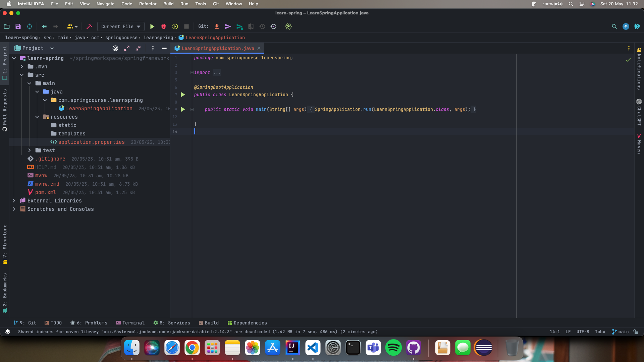The image size is (644, 362).
Task: Click the Build hammer icon
Action: 89,26
